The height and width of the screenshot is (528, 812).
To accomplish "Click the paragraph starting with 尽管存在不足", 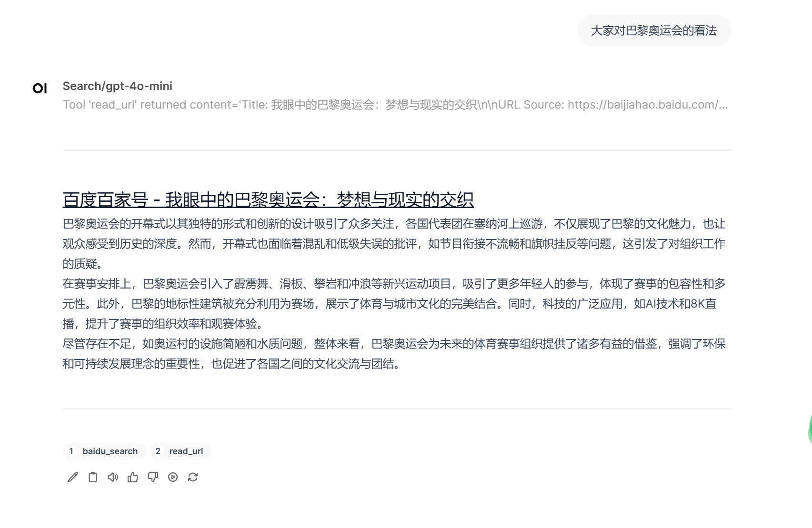I will pyautogui.click(x=394, y=354).
